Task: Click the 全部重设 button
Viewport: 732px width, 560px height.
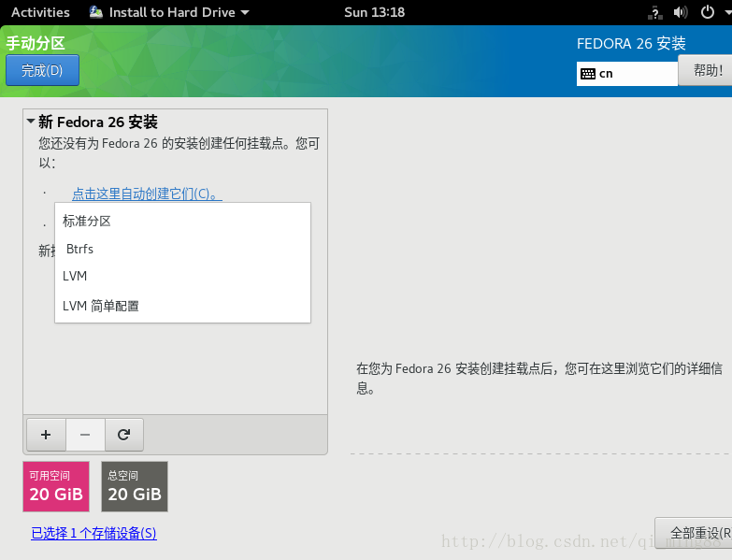Action: [695, 533]
